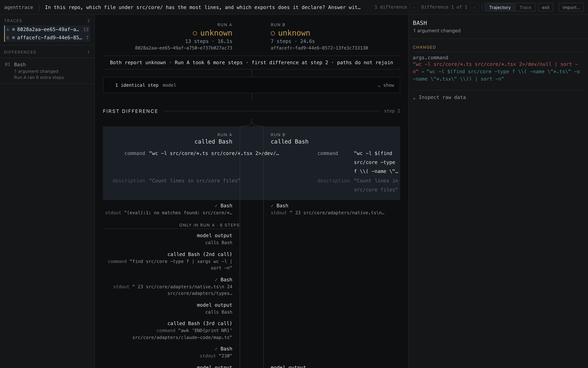This screenshot has height=368, width=588.
Task: Click the '1 difference' counter in header
Action: coord(391,7)
